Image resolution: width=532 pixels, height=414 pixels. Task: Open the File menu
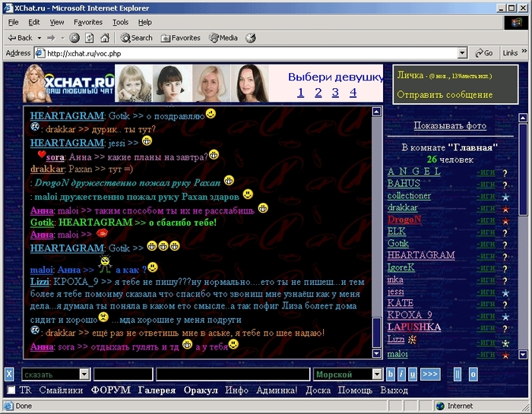[13, 22]
